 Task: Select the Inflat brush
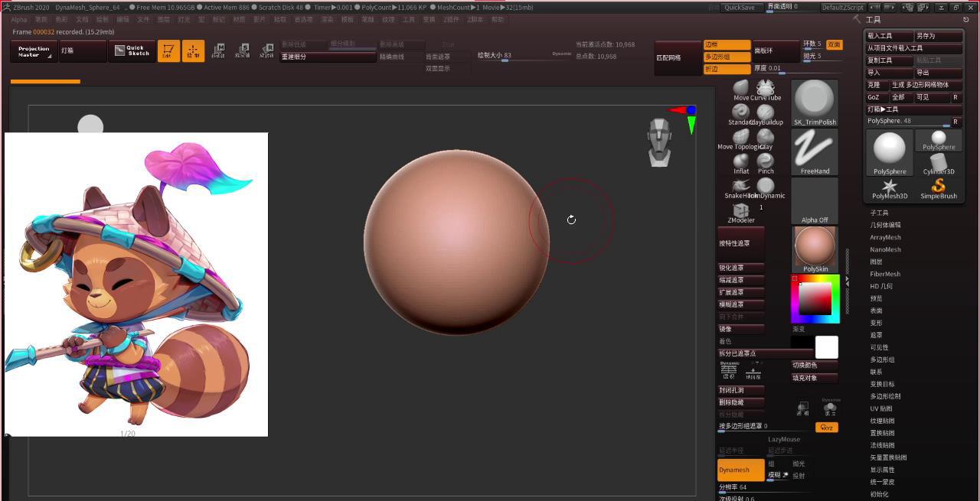pos(741,164)
